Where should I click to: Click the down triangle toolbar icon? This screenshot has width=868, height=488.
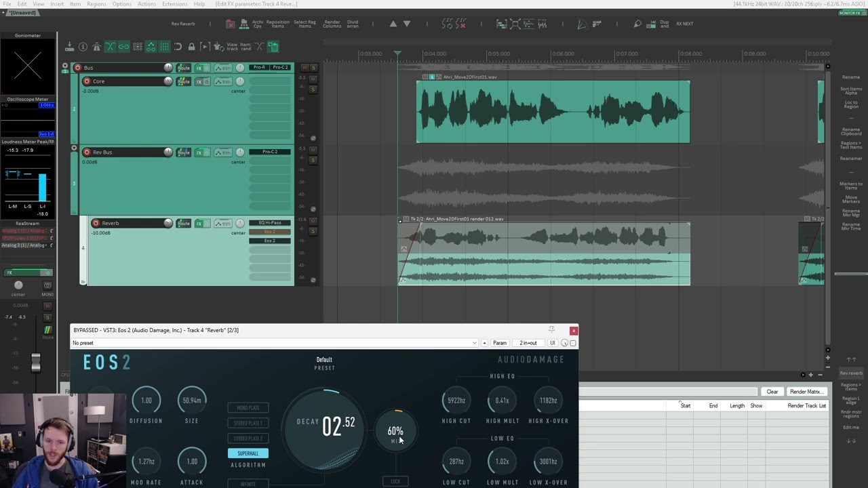pyautogui.click(x=407, y=24)
